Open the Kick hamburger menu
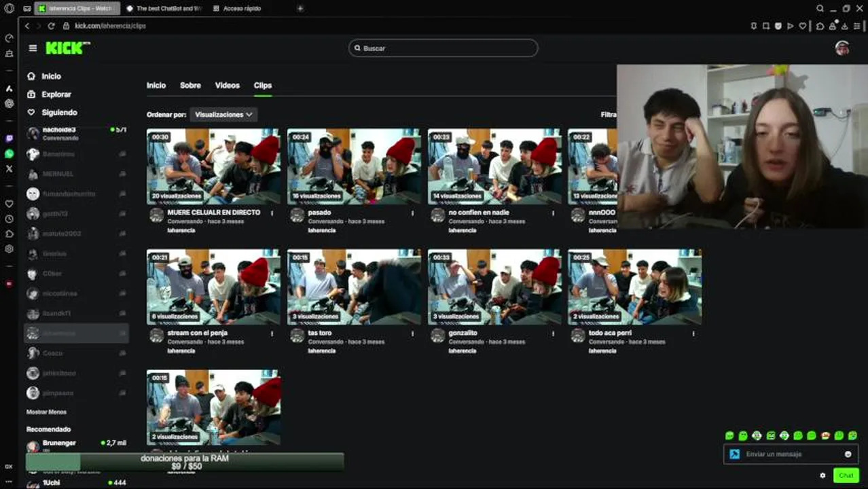 tap(33, 48)
